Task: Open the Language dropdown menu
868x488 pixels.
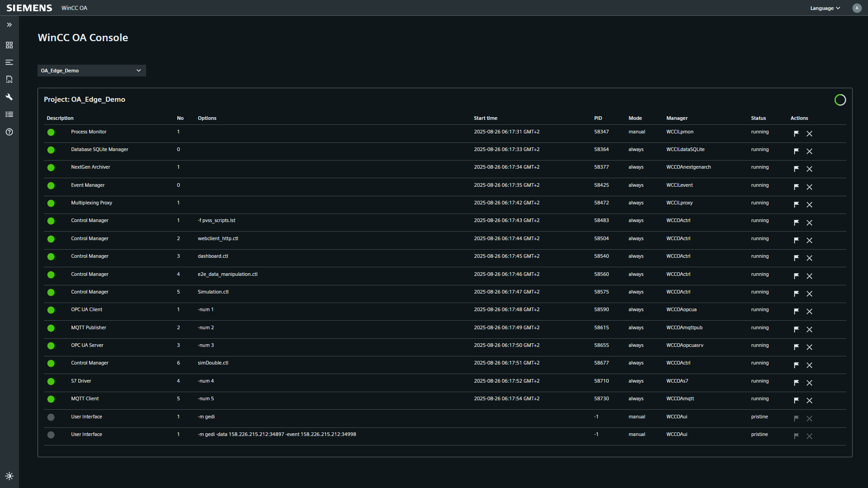Action: pos(825,8)
